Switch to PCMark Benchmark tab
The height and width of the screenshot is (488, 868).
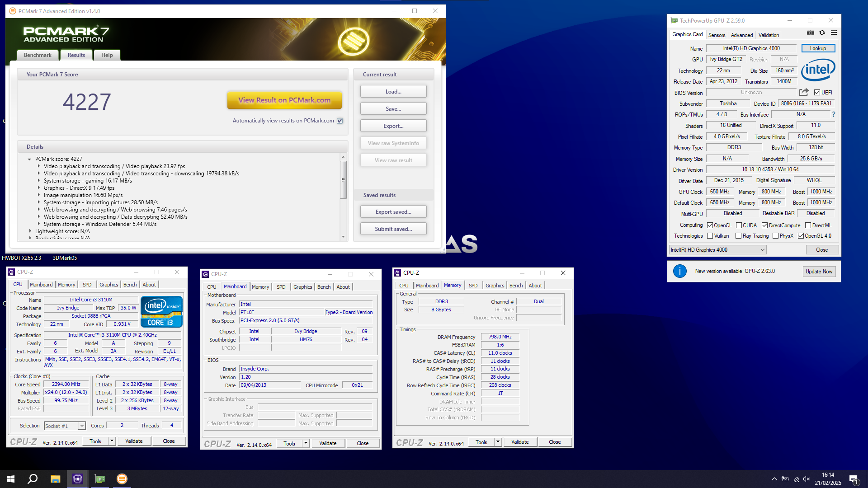[x=38, y=55]
